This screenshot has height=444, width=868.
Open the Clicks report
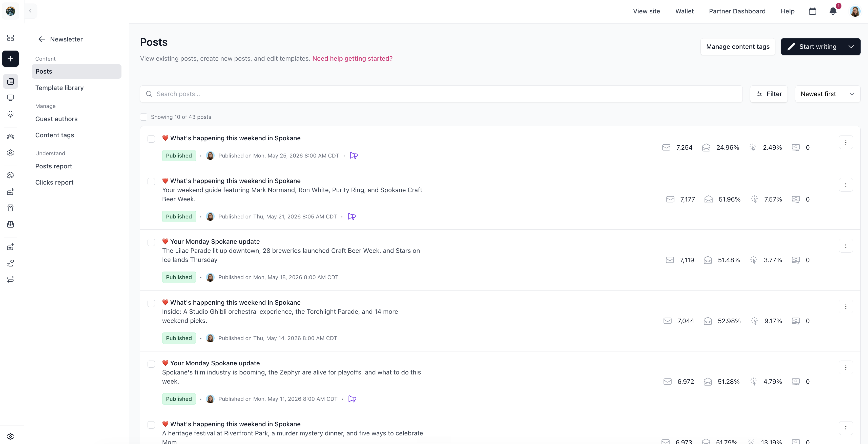click(54, 183)
